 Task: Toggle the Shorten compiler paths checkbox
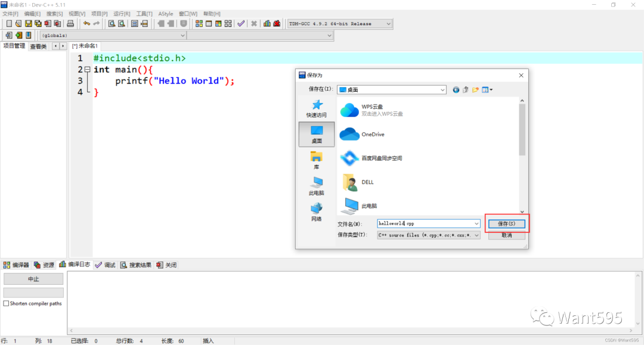pyautogui.click(x=6, y=303)
